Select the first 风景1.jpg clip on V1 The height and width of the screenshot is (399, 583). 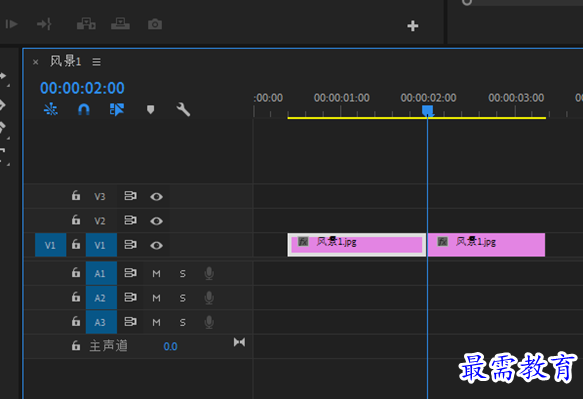357,245
